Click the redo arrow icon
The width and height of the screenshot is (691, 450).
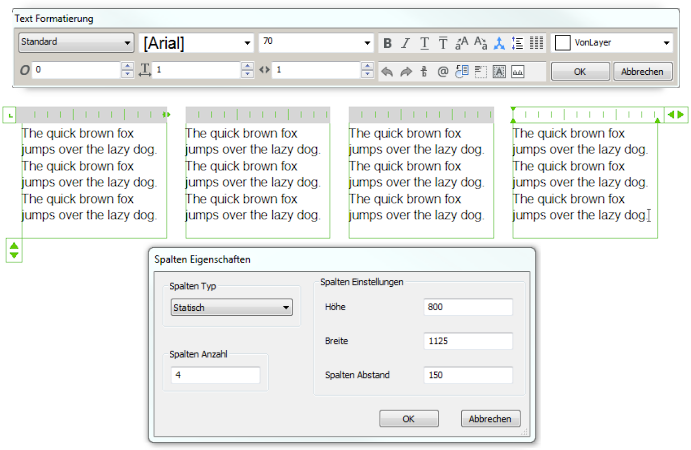click(x=406, y=72)
